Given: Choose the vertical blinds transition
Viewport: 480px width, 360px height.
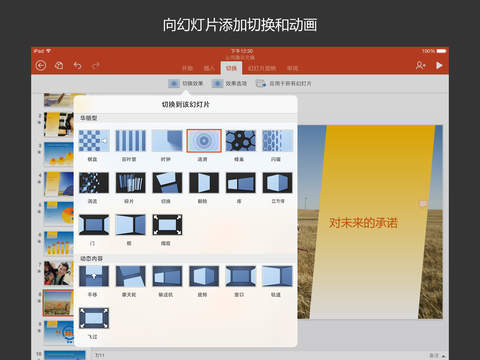Looking at the screenshot, I should 131,141.
